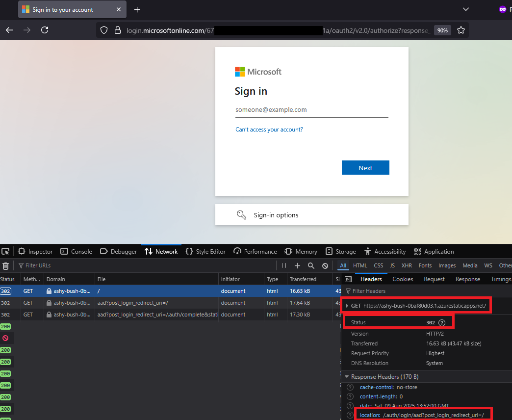Image resolution: width=512 pixels, height=420 pixels.
Task: Select the Network panel tab
Action: 161,252
